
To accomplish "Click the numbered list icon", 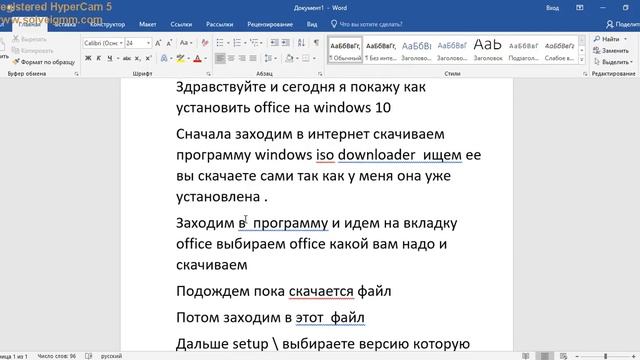I will coord(237,43).
